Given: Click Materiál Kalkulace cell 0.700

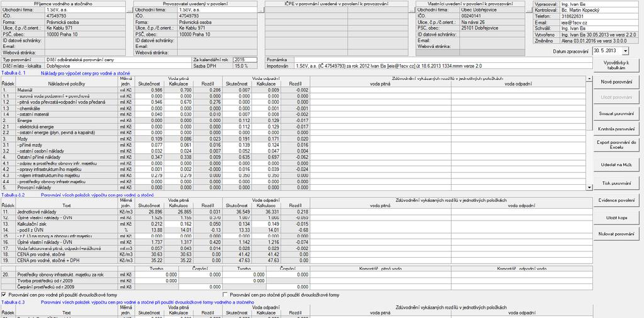Looking at the screenshot, I should (x=178, y=90).
